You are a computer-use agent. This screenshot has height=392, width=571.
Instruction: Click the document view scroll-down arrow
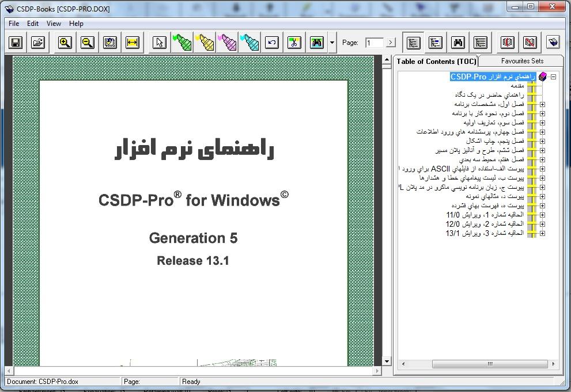tap(387, 361)
